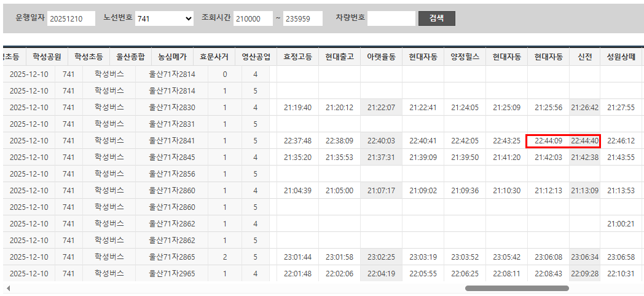Screen dimensions: 644x296
Task: Focus the 운행일자 date input field
Action: [x=71, y=19]
